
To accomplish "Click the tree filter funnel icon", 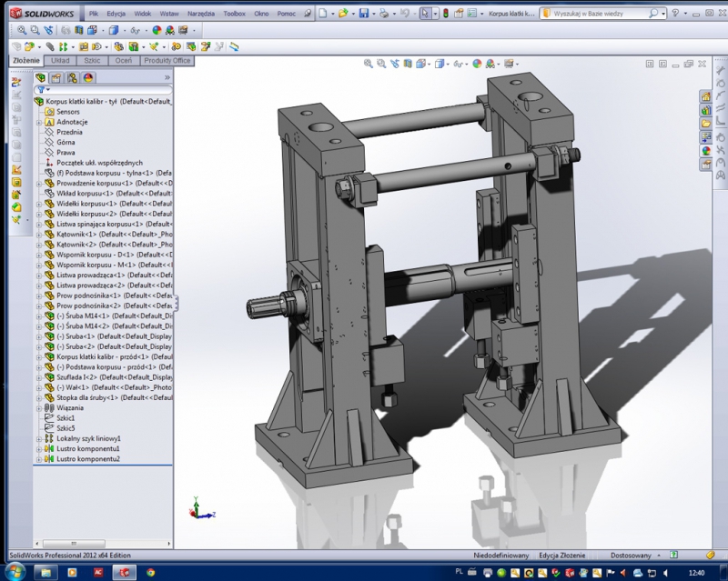I will pyautogui.click(x=41, y=90).
